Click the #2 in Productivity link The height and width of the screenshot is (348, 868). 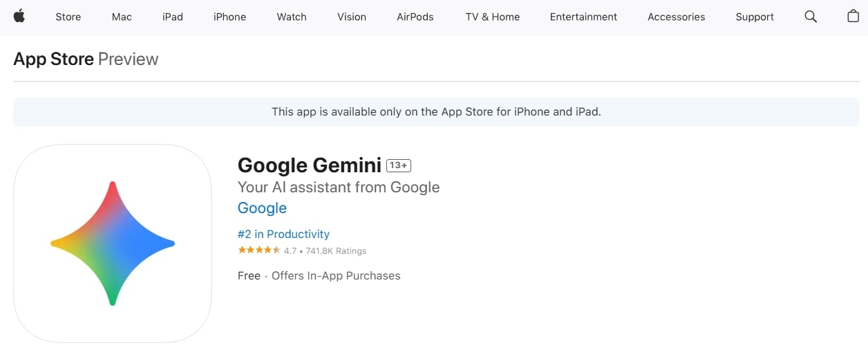[283, 234]
